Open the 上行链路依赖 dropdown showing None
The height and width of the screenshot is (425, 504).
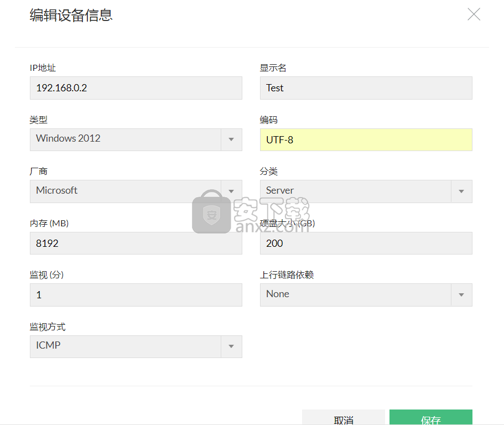366,295
